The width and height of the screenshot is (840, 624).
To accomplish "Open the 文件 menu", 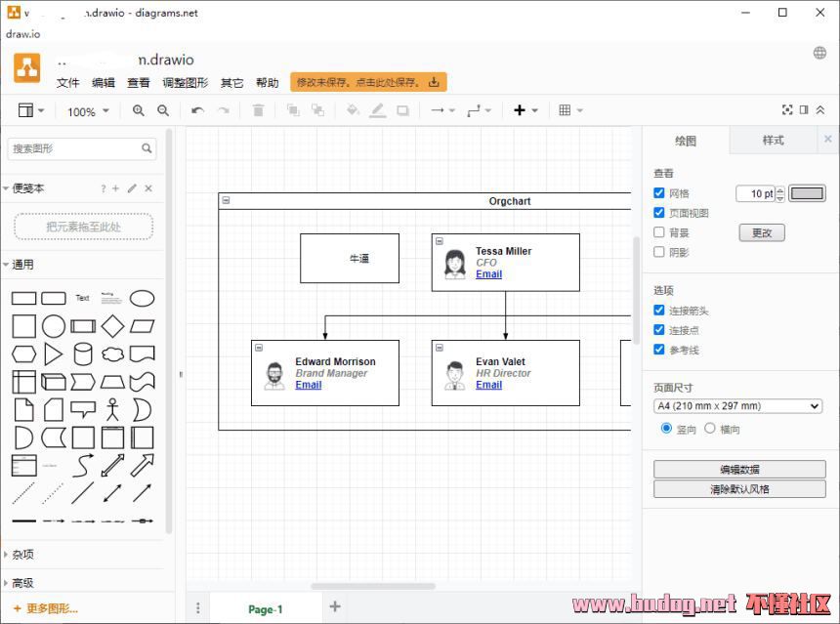I will click(67, 83).
